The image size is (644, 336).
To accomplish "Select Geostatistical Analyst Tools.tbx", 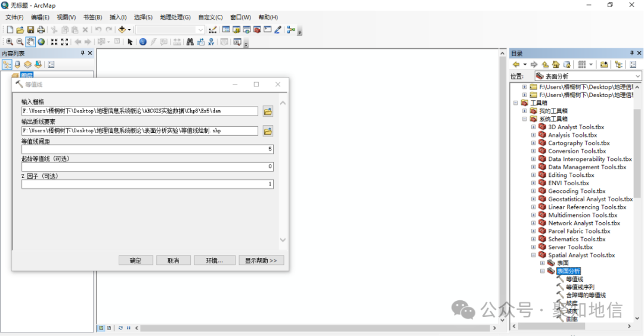I will click(590, 199).
